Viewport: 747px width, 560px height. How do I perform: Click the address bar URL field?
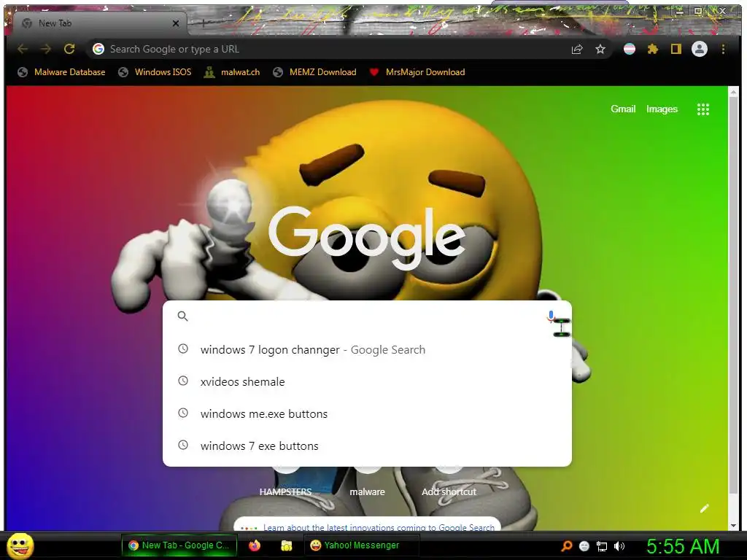[333, 49]
